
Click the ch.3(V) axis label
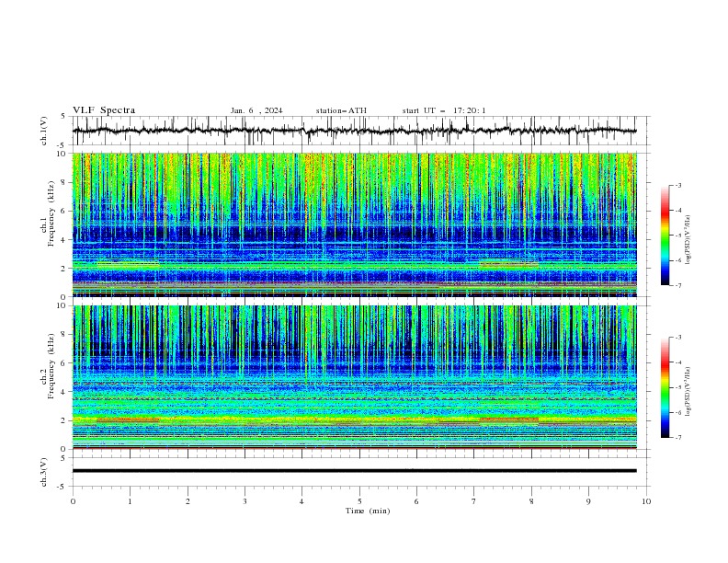coord(44,472)
